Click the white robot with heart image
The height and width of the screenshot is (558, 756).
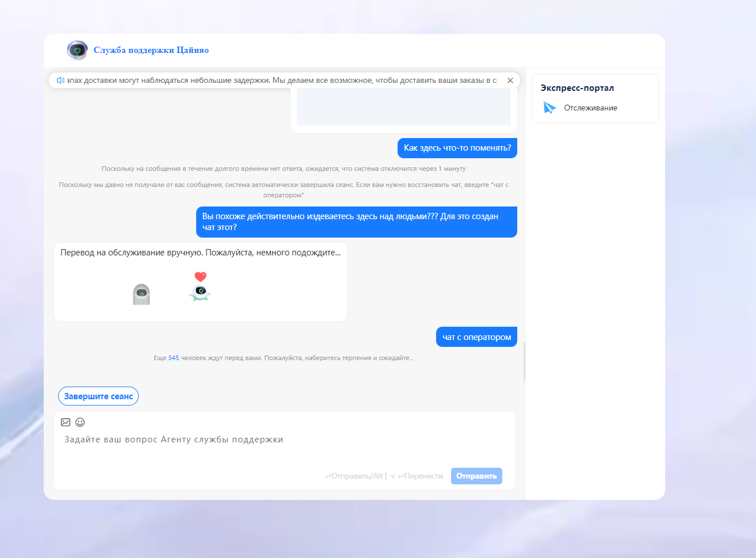200,286
